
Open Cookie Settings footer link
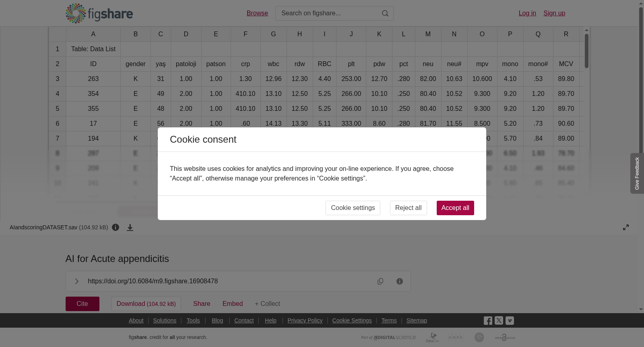click(x=352, y=320)
